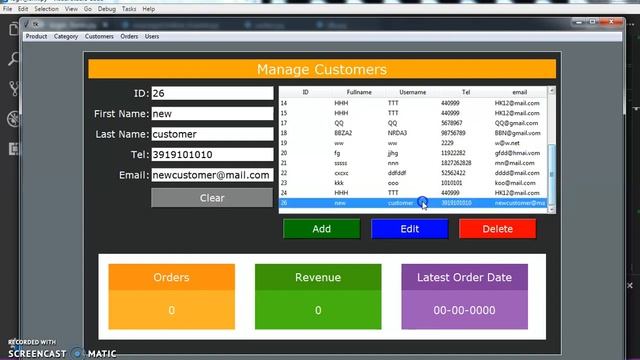The width and height of the screenshot is (640, 360).
Task: Focus the Tel input field
Action: point(212,154)
